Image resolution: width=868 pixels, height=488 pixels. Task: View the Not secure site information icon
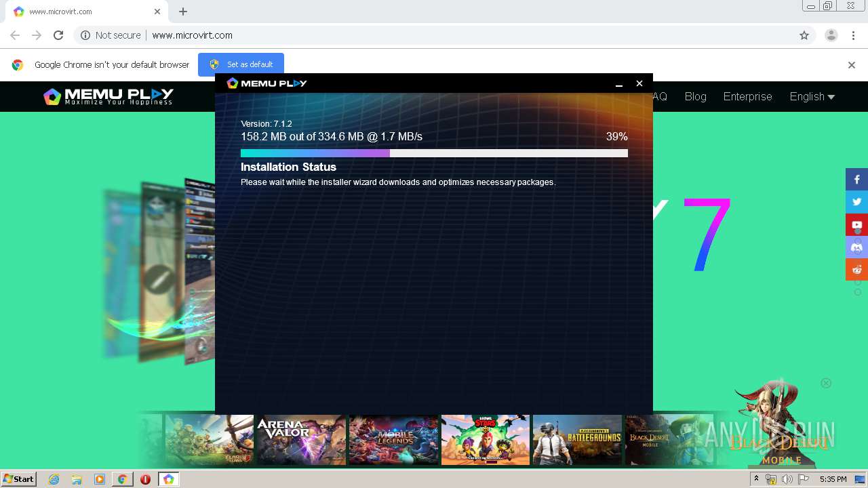tap(85, 35)
